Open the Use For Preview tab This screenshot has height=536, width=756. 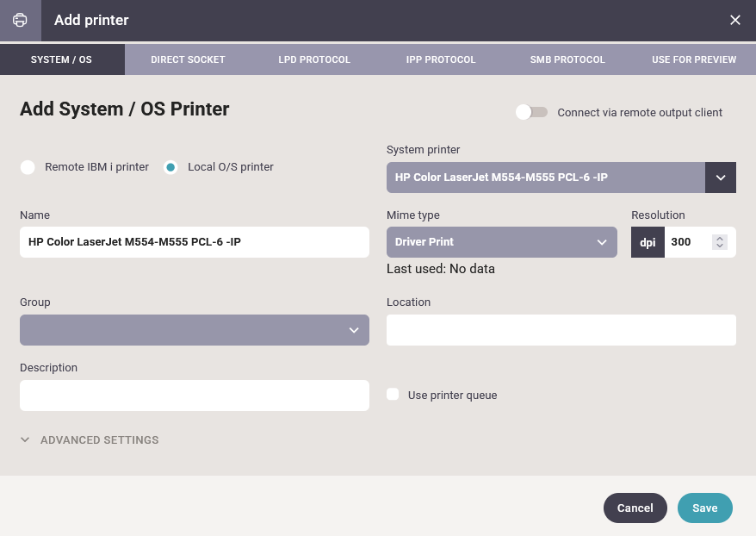click(694, 59)
